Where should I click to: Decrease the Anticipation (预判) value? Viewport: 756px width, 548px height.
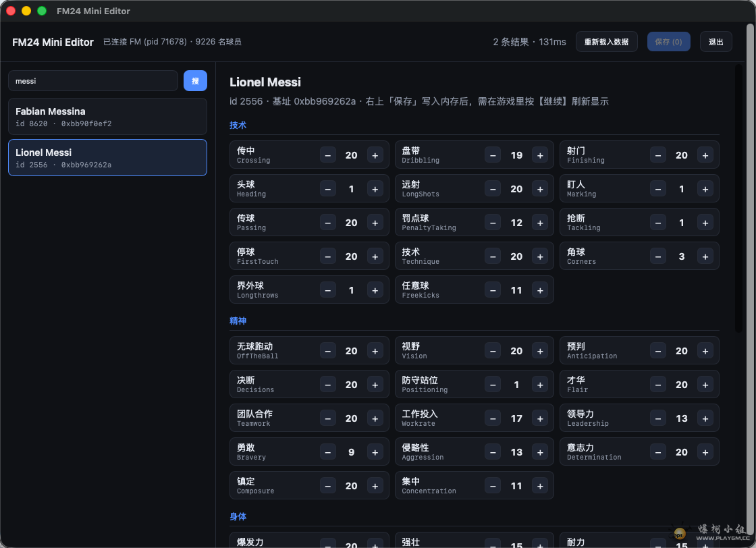pyautogui.click(x=658, y=351)
